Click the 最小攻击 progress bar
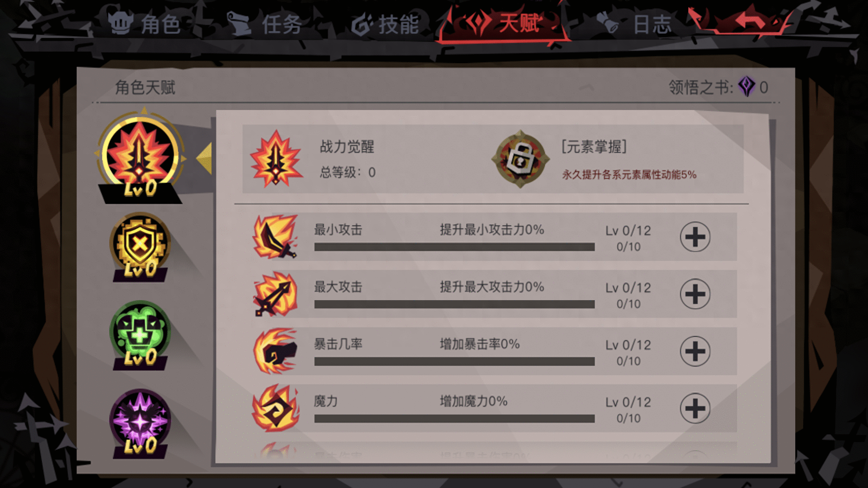Screen dimensions: 868x488 tap(454, 247)
